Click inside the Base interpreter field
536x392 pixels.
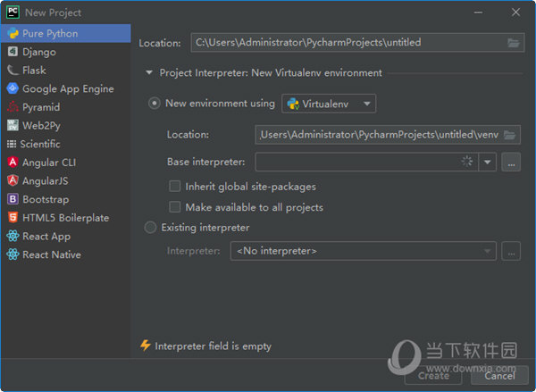(366, 162)
